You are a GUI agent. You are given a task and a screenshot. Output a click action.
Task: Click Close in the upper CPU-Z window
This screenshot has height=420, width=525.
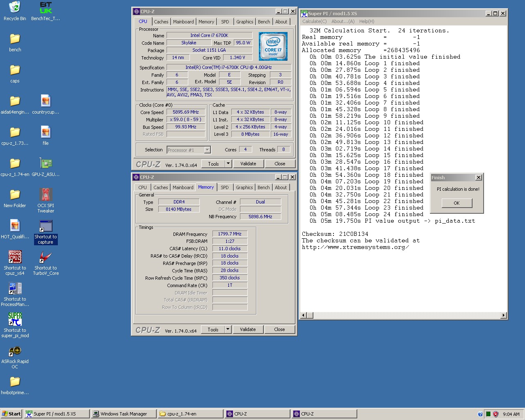280,164
